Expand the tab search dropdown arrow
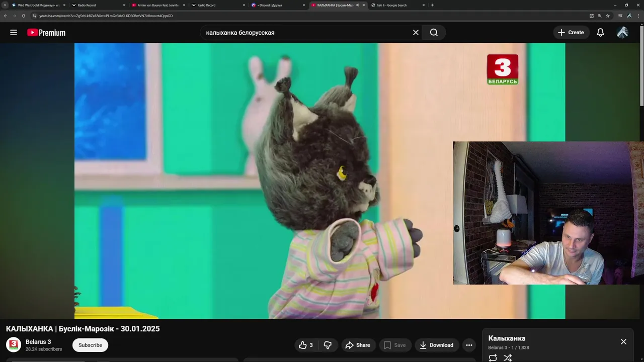644x362 pixels. (x=5, y=5)
